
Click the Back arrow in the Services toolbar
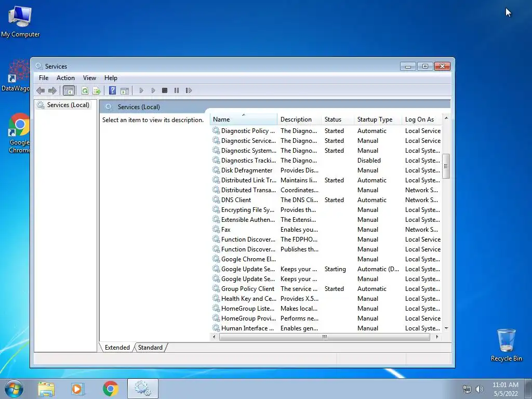coord(41,90)
